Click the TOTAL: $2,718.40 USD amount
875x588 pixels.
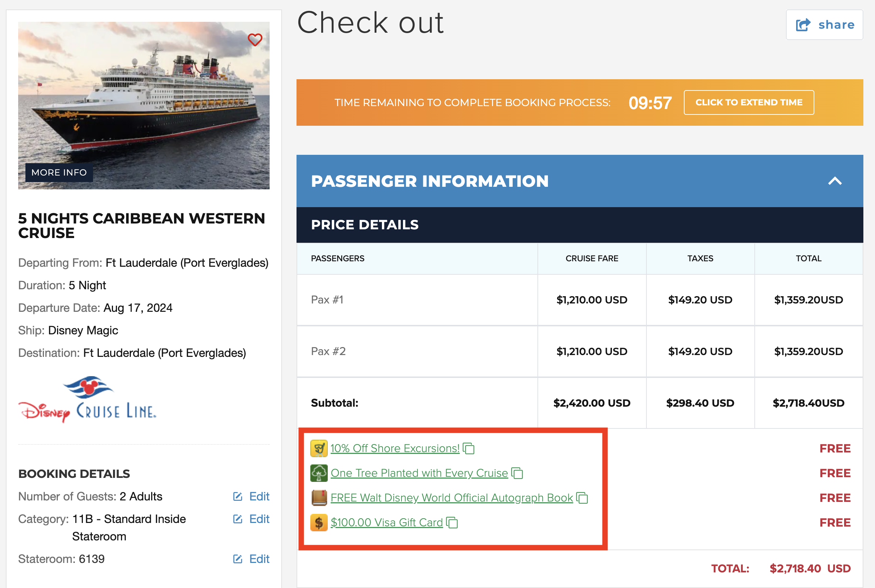[810, 569]
